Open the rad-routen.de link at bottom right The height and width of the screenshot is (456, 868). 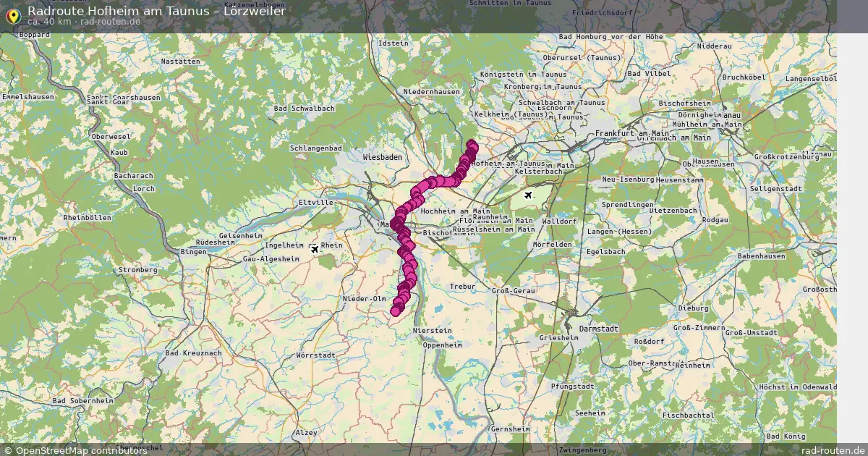833,450
